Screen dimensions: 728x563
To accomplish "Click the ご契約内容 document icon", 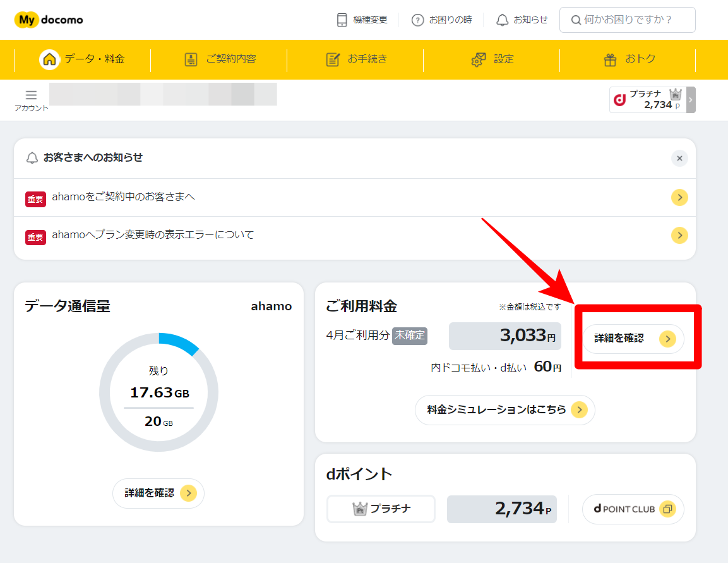I will click(x=191, y=59).
